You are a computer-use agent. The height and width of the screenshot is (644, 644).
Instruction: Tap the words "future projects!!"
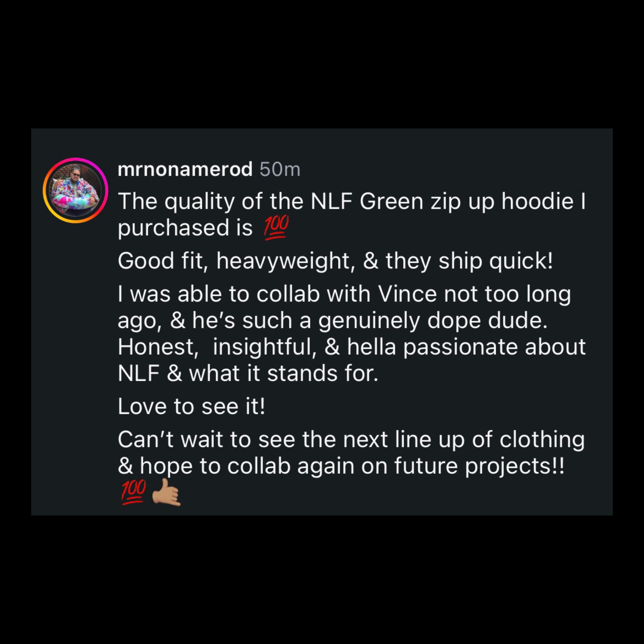[479, 466]
